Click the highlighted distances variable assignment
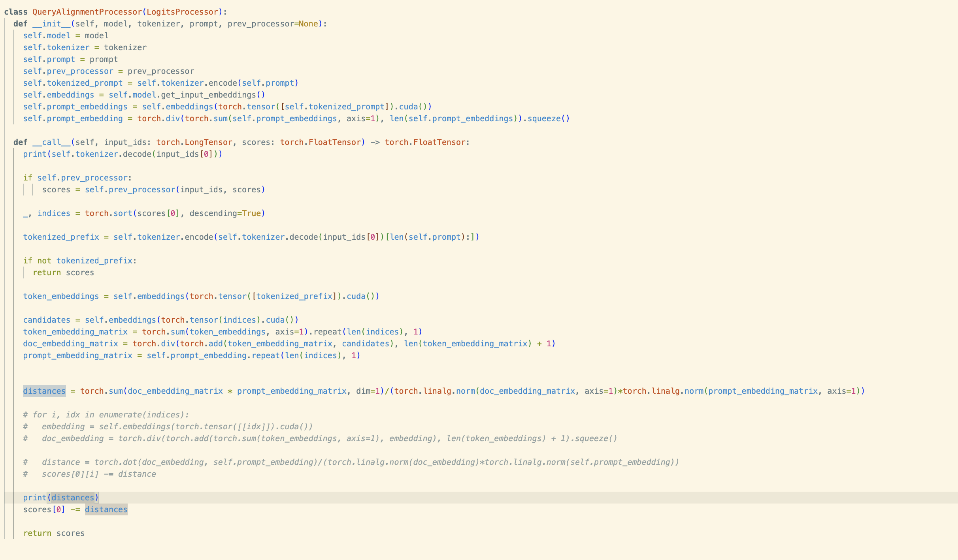 coord(44,391)
